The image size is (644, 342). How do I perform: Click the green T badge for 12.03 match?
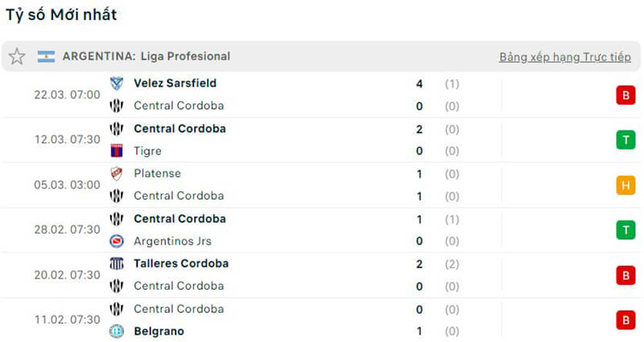coord(625,140)
